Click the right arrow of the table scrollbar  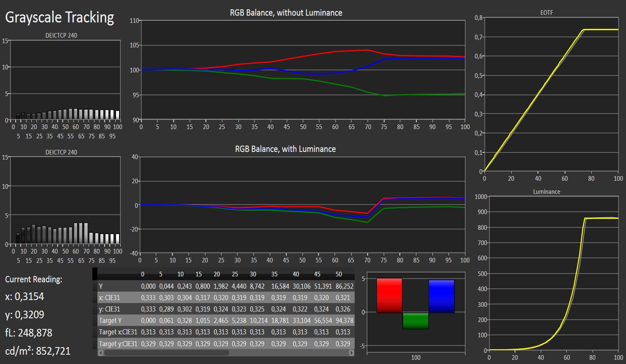click(x=352, y=353)
